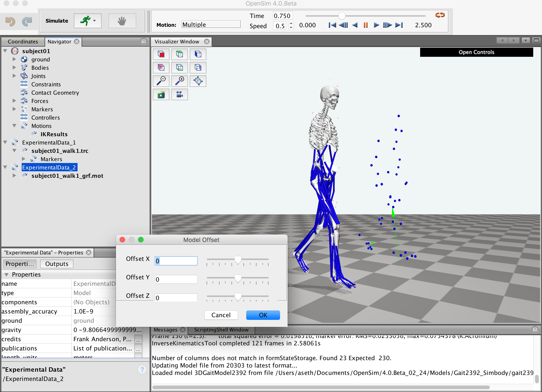Enable continuous loop playback
This screenshot has height=392, width=542.
pos(440,15)
